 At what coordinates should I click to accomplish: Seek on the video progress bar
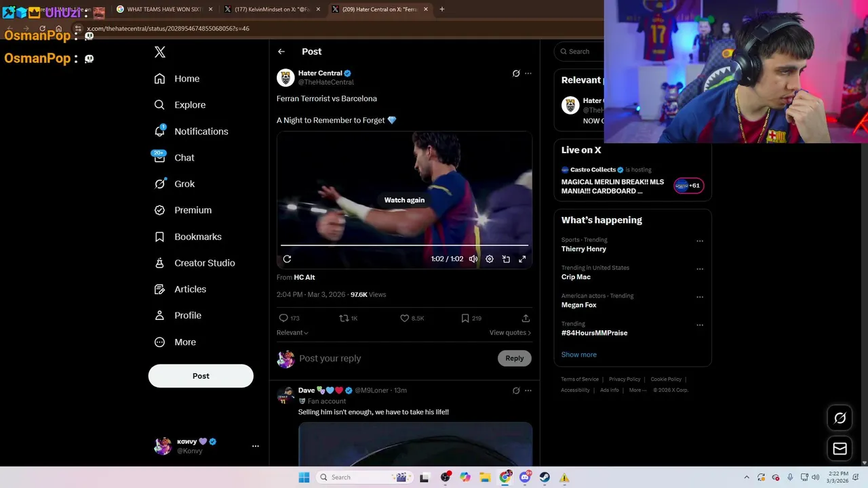point(404,245)
